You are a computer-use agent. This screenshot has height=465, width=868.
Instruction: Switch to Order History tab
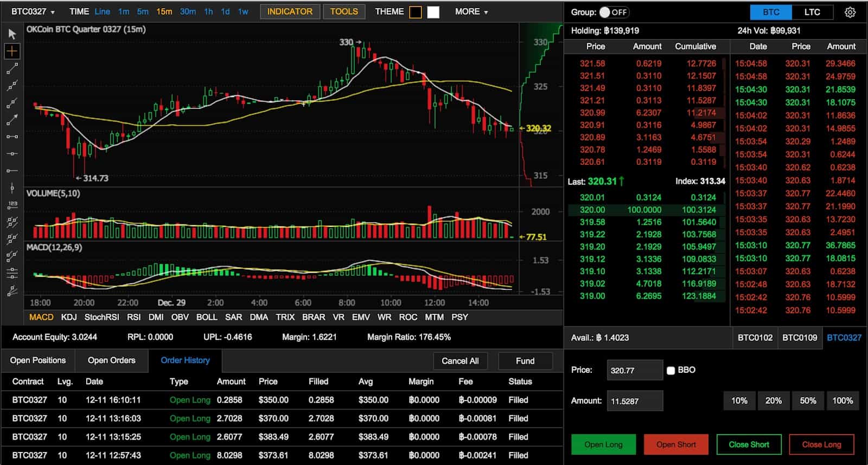tap(185, 360)
